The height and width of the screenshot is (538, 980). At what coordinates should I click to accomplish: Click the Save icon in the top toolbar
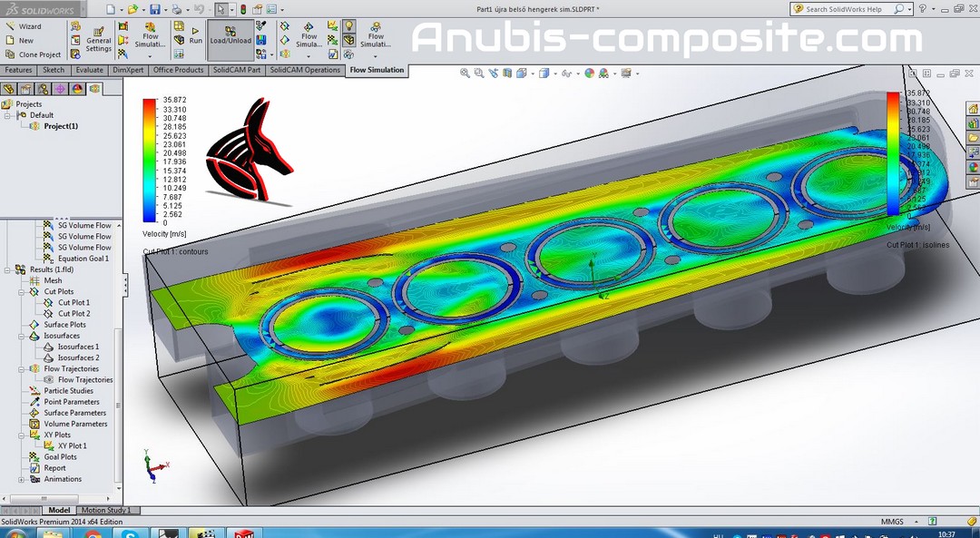pos(155,9)
